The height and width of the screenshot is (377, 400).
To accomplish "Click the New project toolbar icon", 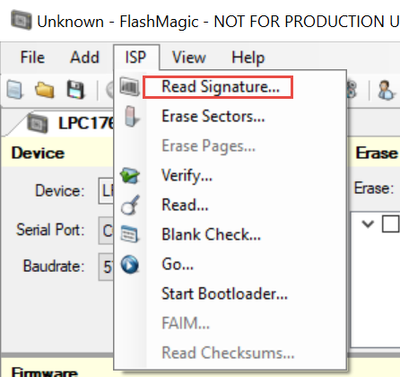I will [x=15, y=90].
